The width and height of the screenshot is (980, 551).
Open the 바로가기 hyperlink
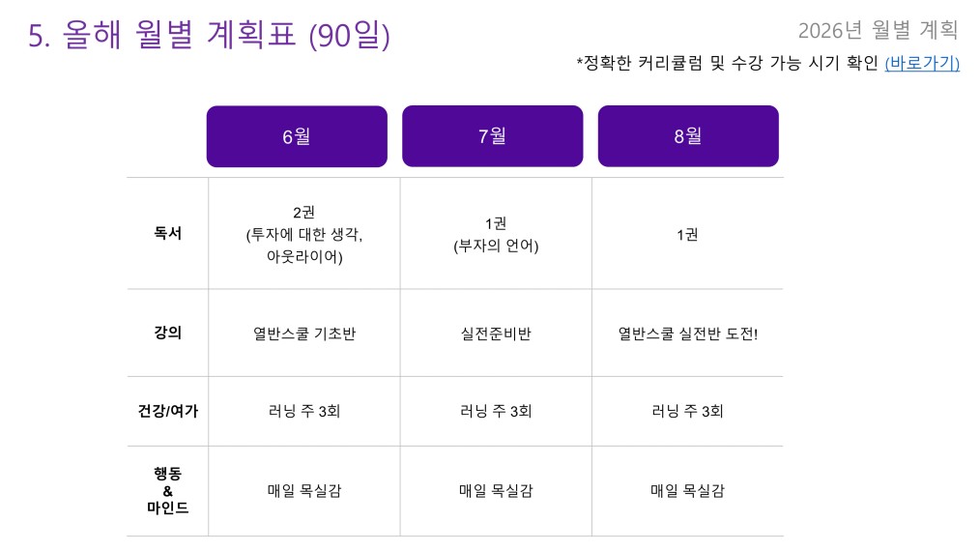(x=922, y=63)
